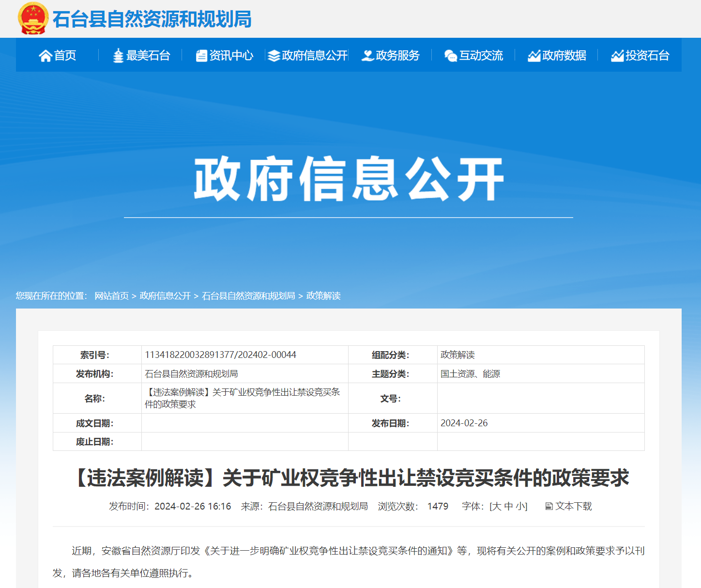
Task: Click the pagoda icon beside 最美石台
Action: pyautogui.click(x=118, y=56)
